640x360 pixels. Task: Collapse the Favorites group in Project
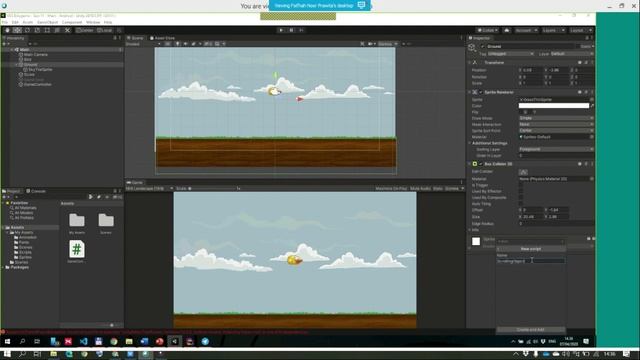pos(3,203)
